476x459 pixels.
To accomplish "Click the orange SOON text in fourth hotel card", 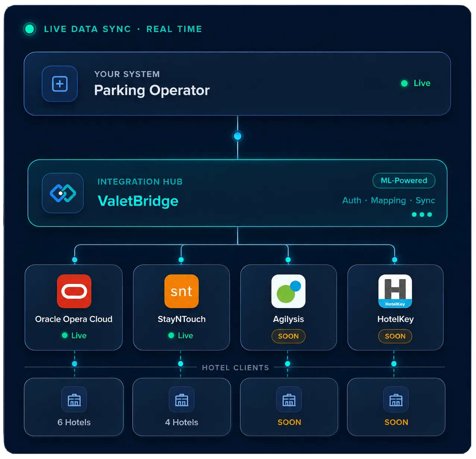I will click(x=396, y=422).
